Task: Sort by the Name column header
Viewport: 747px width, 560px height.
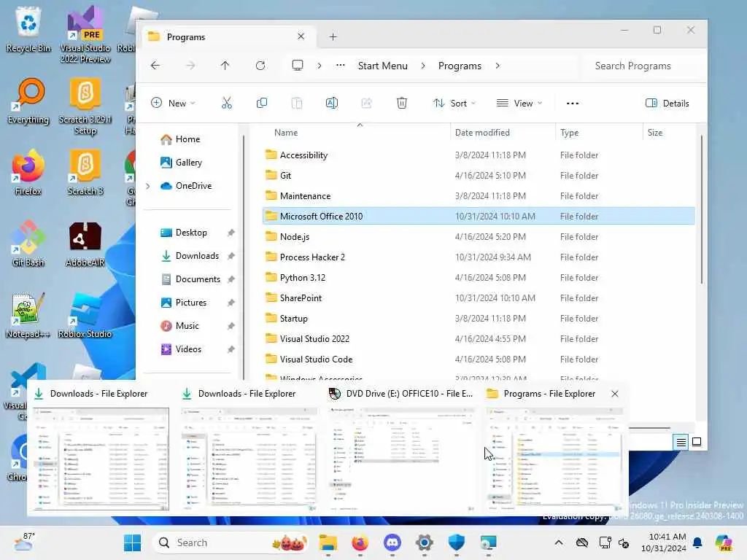Action: pyautogui.click(x=286, y=133)
